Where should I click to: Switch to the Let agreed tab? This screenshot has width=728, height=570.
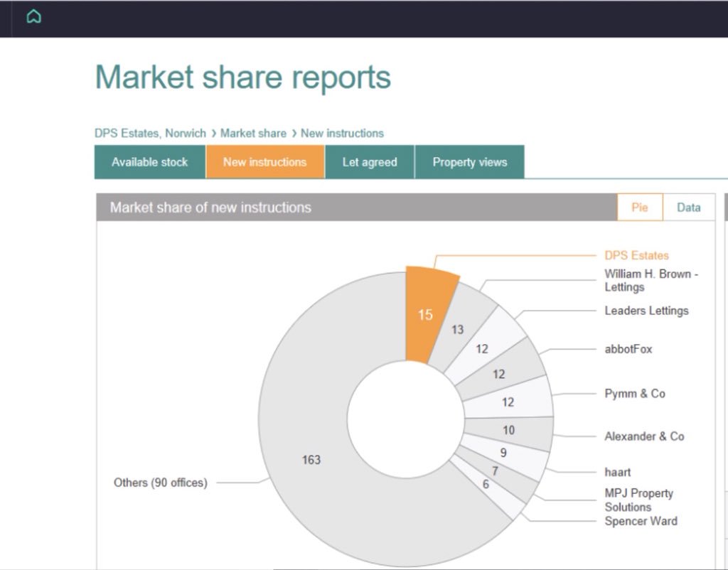pos(370,162)
